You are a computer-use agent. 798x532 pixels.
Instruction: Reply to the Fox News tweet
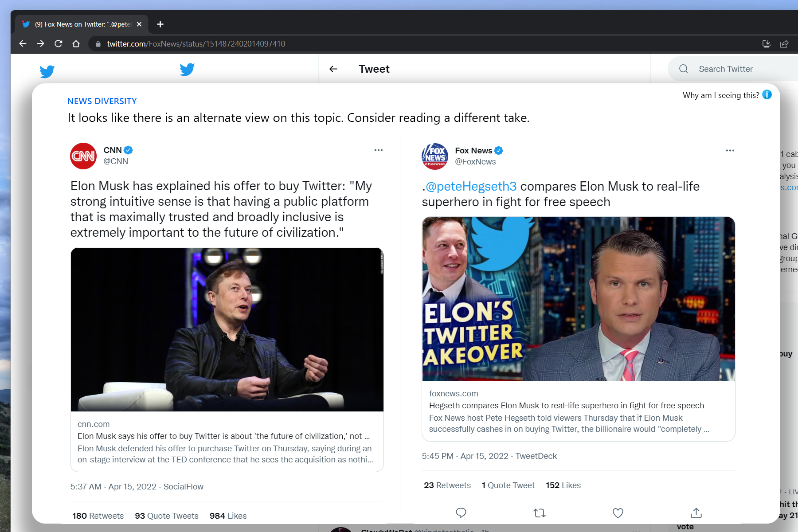point(461,513)
